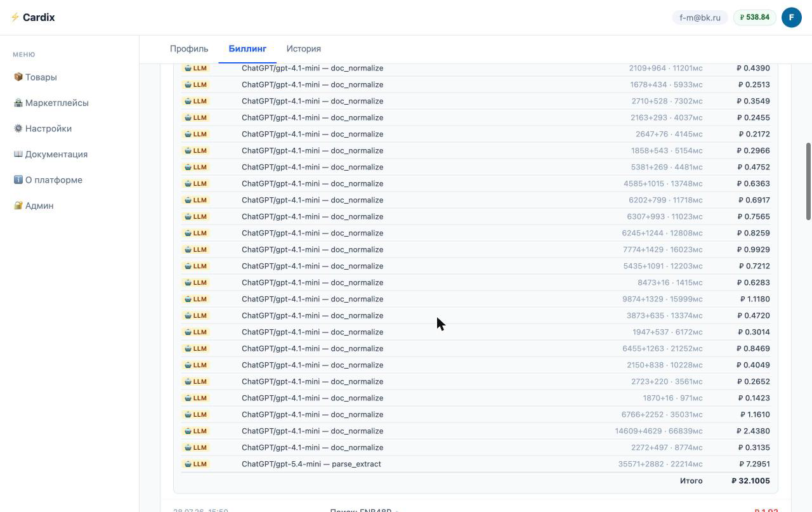This screenshot has height=512, width=812.
Task: Click token count 1870+16 · 971мс
Action: click(672, 398)
